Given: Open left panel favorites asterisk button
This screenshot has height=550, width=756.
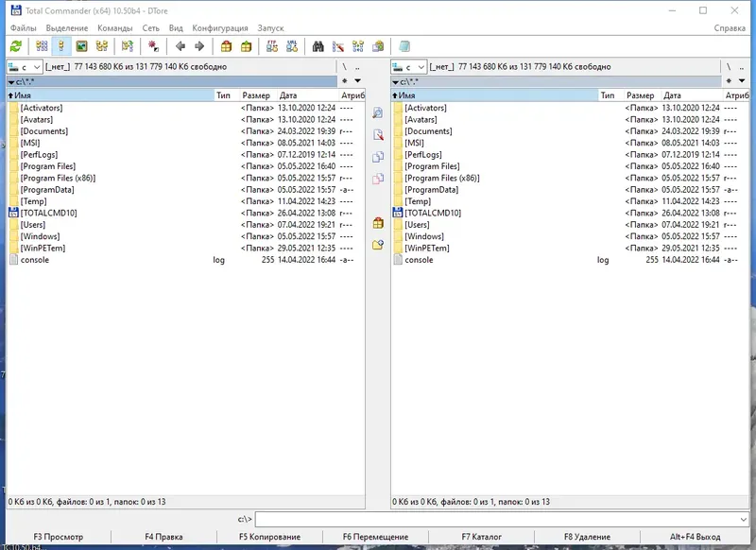Looking at the screenshot, I should pos(345,81).
